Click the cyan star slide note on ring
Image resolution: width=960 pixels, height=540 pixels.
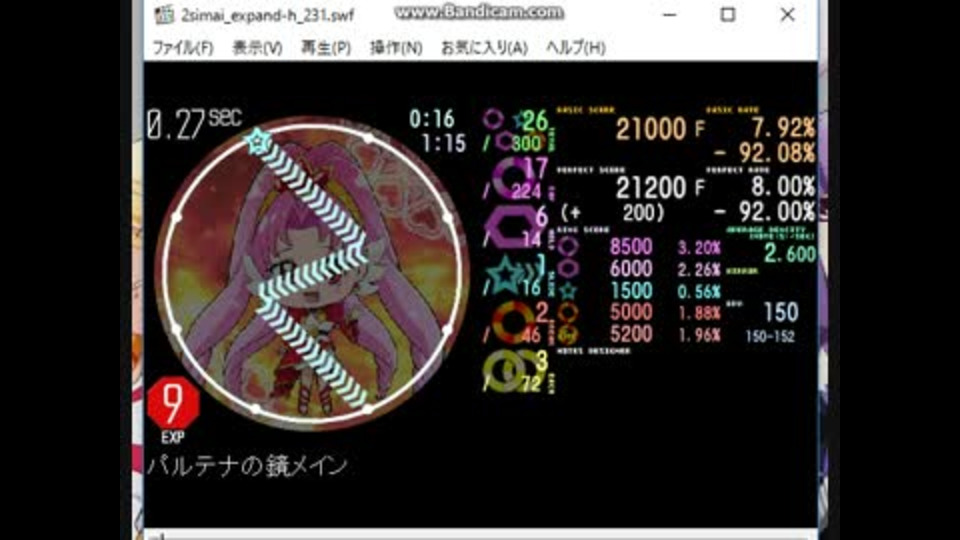[258, 141]
